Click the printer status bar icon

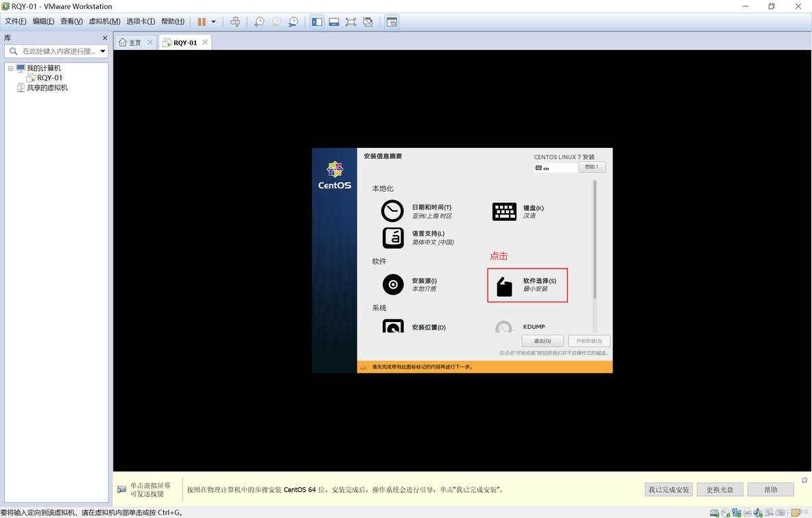click(x=748, y=513)
